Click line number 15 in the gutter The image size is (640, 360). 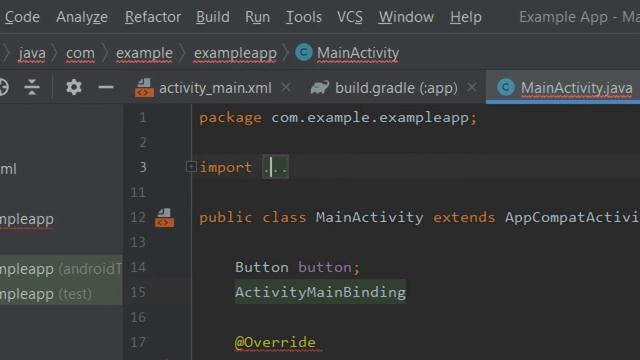tap(138, 292)
